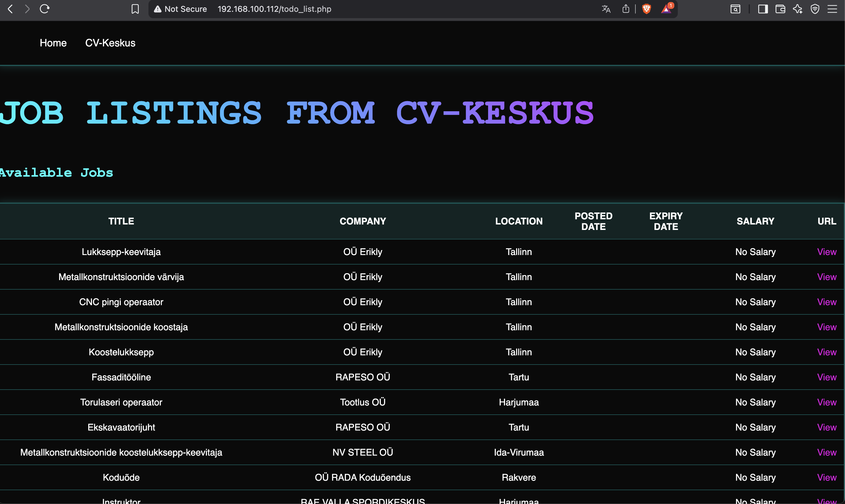Select the Koostelukksepp title cell
Viewport: 845px width, 504px height.
point(121,352)
